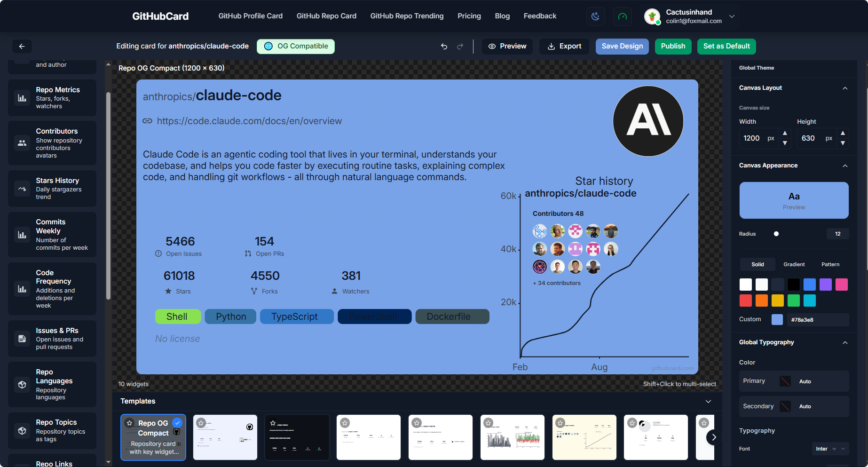Click the Repo Metrics chart icon
868x467 pixels.
[22, 98]
